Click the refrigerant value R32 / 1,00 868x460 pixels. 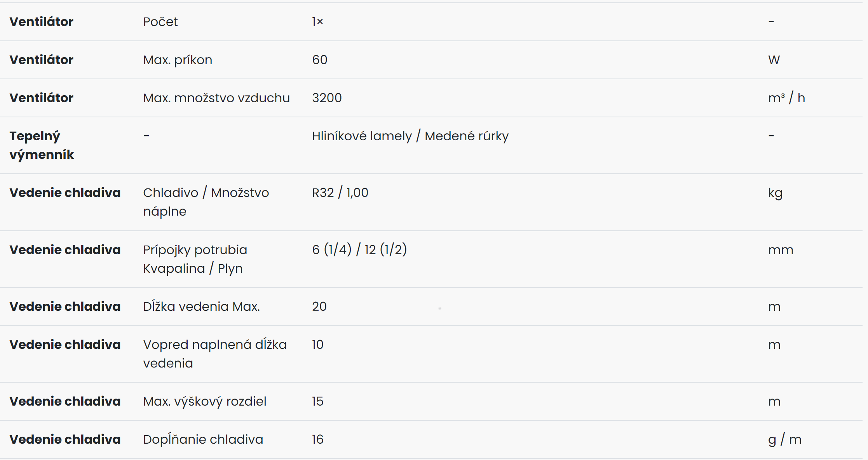340,193
